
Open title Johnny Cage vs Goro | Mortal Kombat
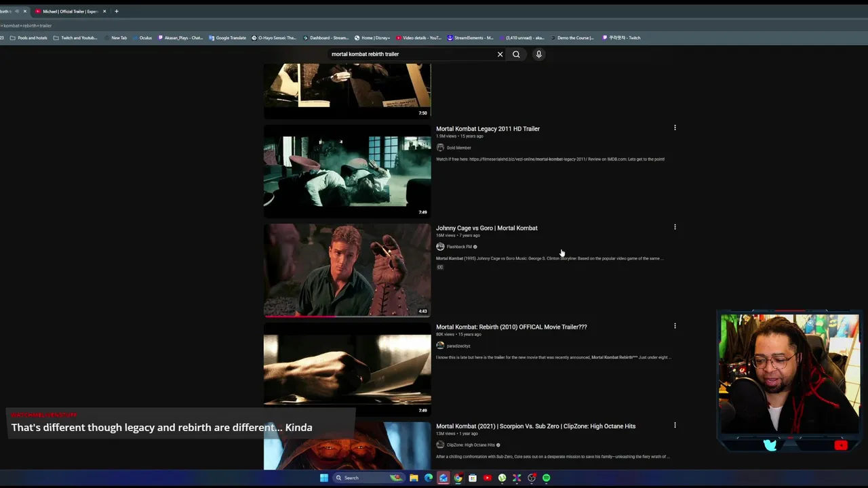point(486,228)
